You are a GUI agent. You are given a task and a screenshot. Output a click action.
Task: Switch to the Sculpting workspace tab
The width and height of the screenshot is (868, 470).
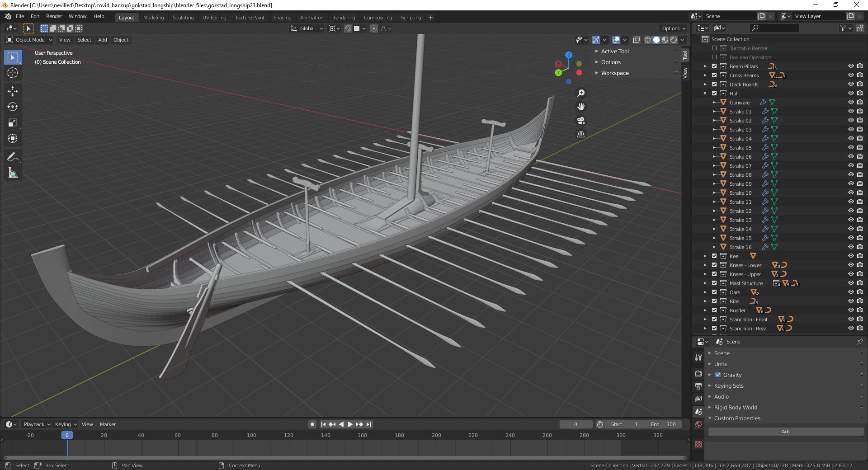click(x=183, y=18)
